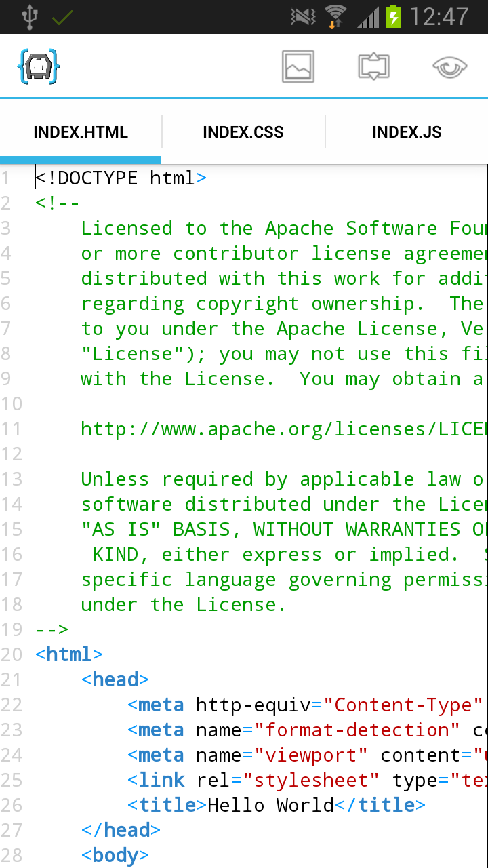Click the '<title>Hello World</title>' line
This screenshot has height=868, width=488.
[x=277, y=806]
